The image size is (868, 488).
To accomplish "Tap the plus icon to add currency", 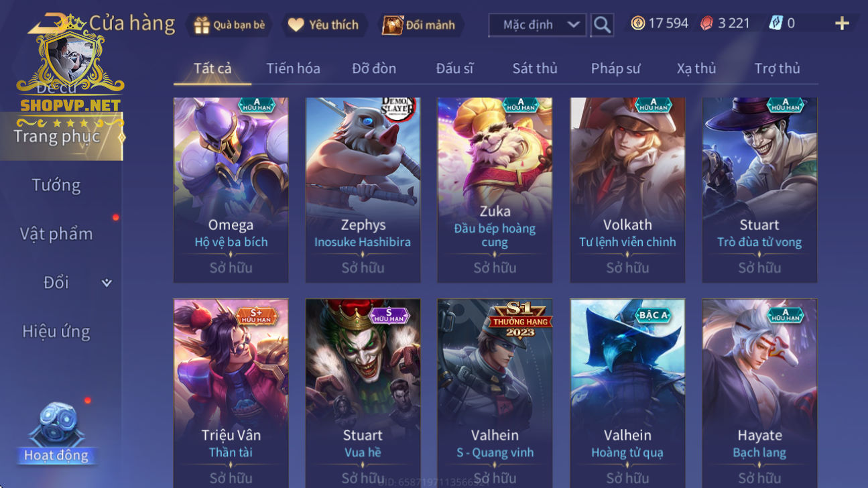I will [x=842, y=23].
